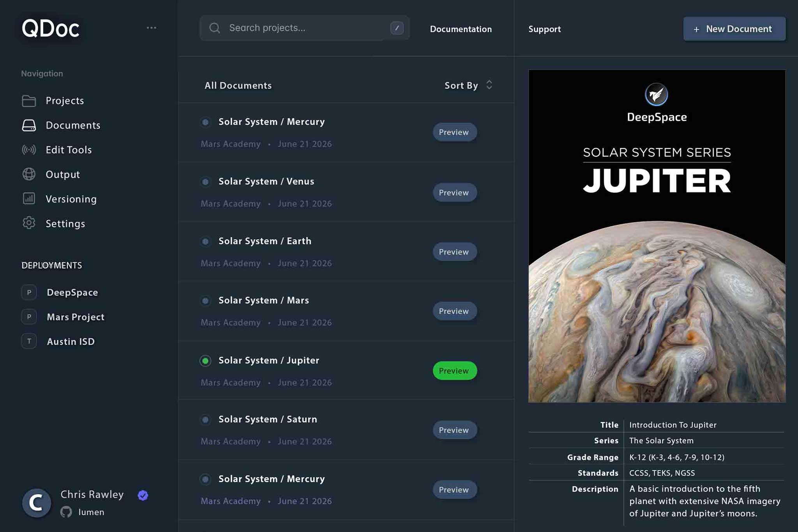
Task: Click the Search projects input field
Action: (x=304, y=28)
